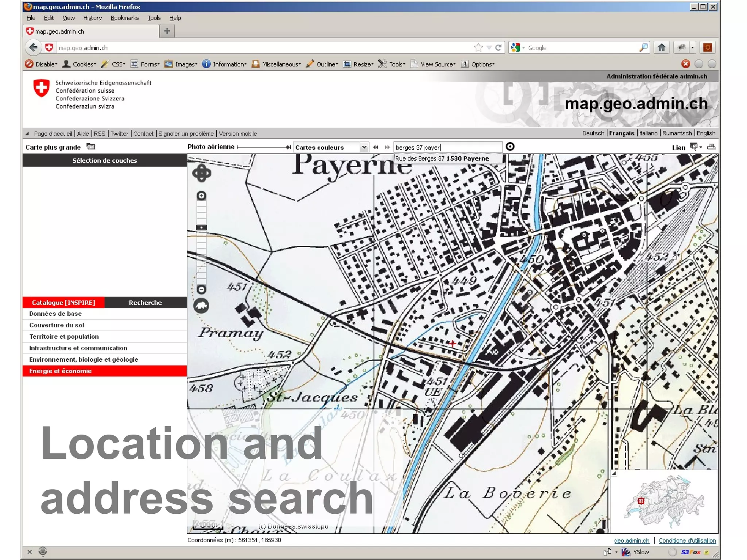
Task: Click the red error icon in developer toolbar
Action: [686, 64]
